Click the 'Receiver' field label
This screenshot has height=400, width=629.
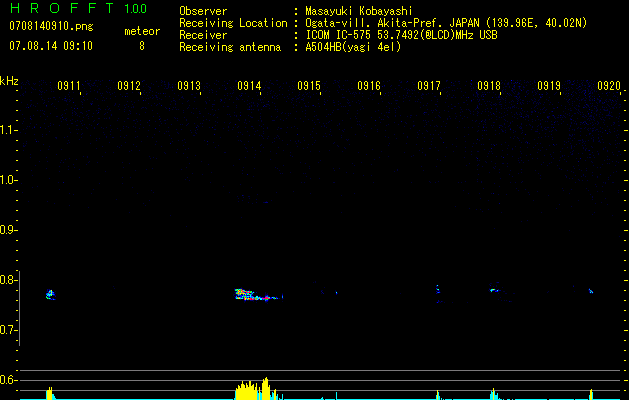click(x=203, y=35)
